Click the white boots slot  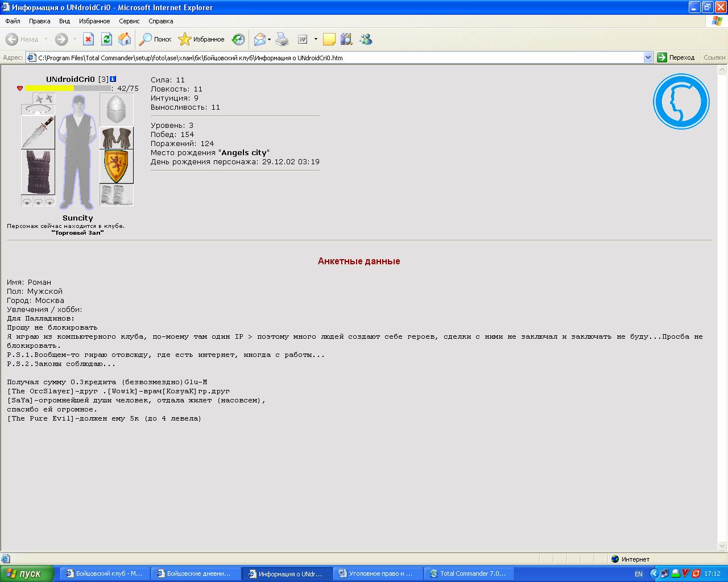(117, 195)
